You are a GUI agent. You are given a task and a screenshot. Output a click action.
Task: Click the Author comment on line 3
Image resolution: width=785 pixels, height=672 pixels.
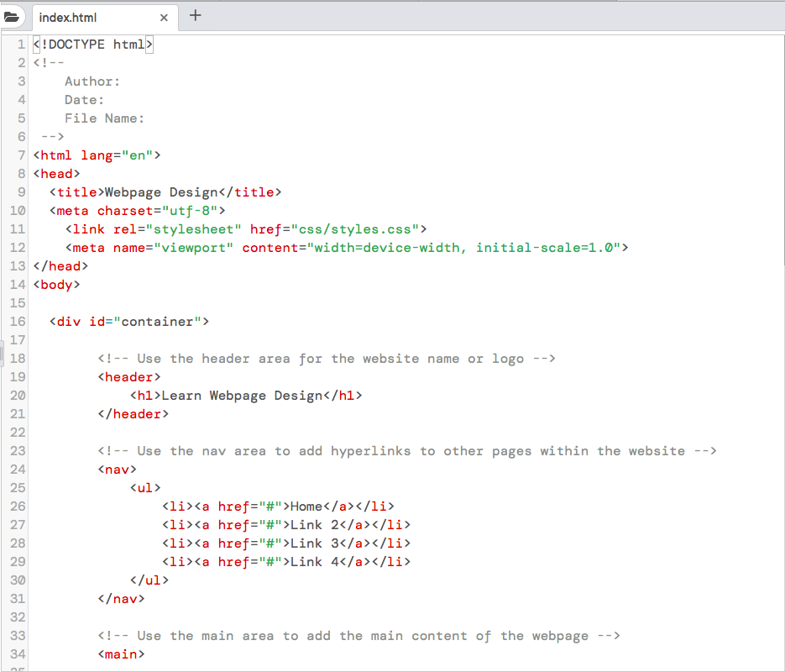coord(92,81)
